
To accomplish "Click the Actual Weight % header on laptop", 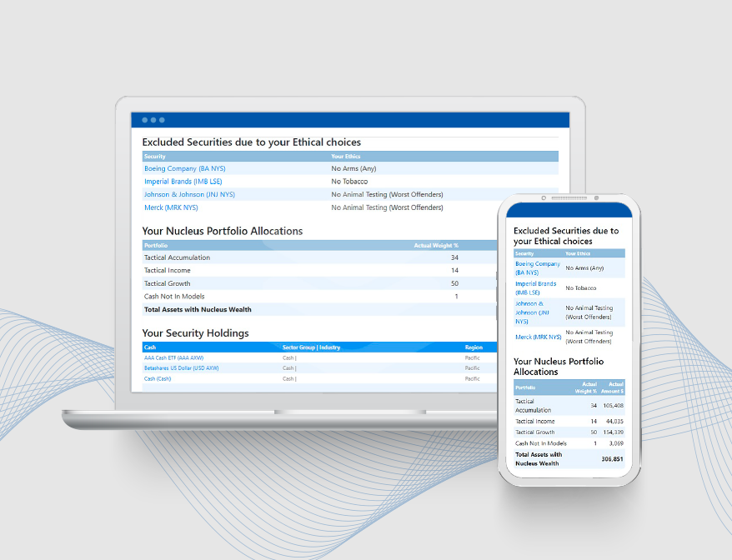I will [436, 246].
